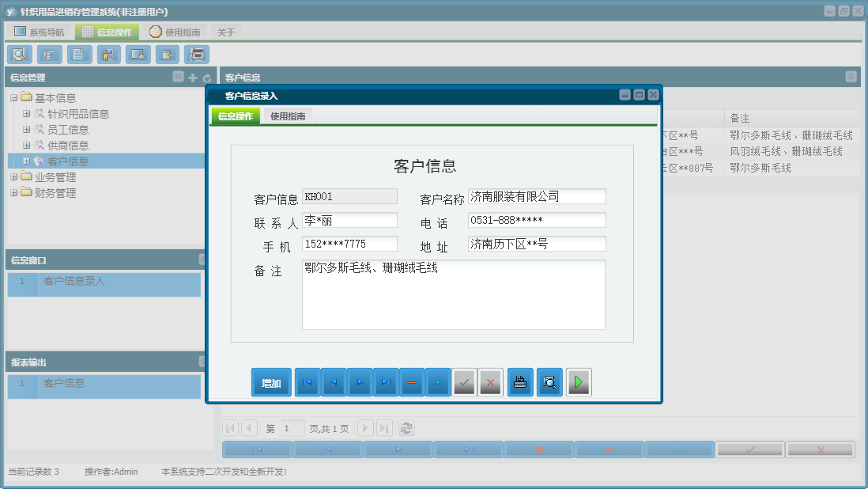Screen dimensions: 868x489
Task: Click the refresh icon in 信息管理 header
Action: (207, 78)
